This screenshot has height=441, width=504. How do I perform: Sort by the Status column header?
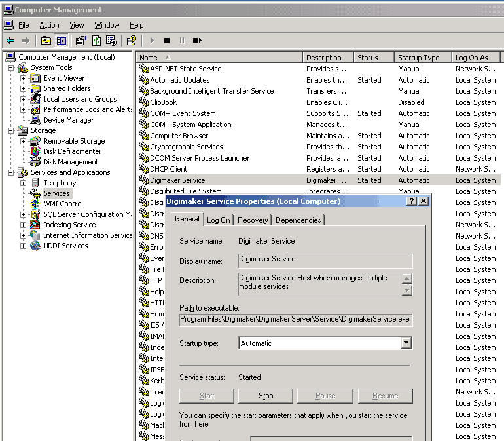click(x=374, y=58)
